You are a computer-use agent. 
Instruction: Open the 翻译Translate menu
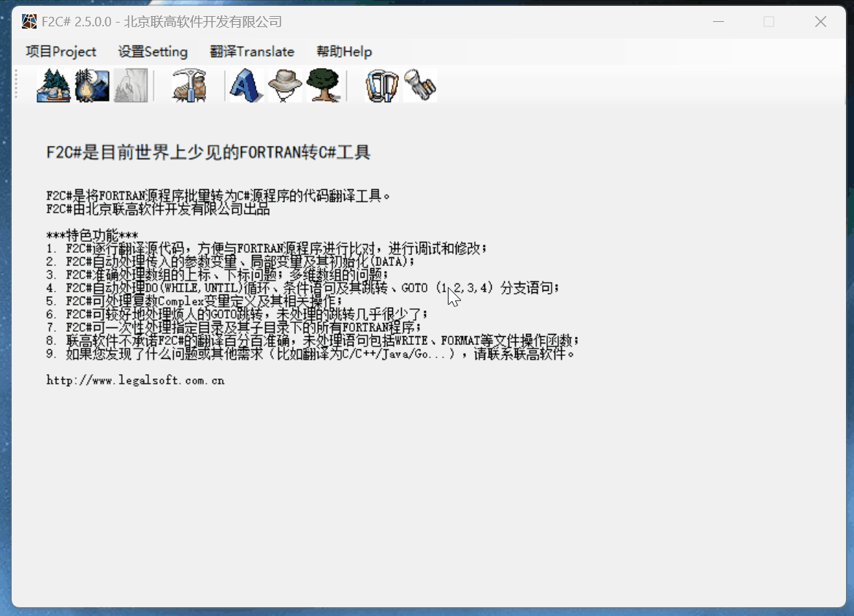(x=252, y=52)
